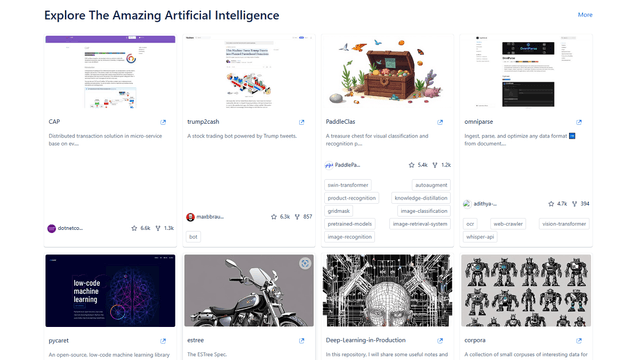Select the swin-transformer tag
This screenshot has width=640, height=360.
pyautogui.click(x=348, y=185)
